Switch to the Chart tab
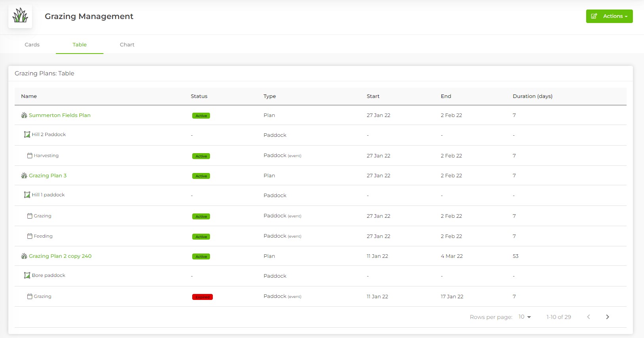Viewport: 644px width, 338px height. point(127,45)
